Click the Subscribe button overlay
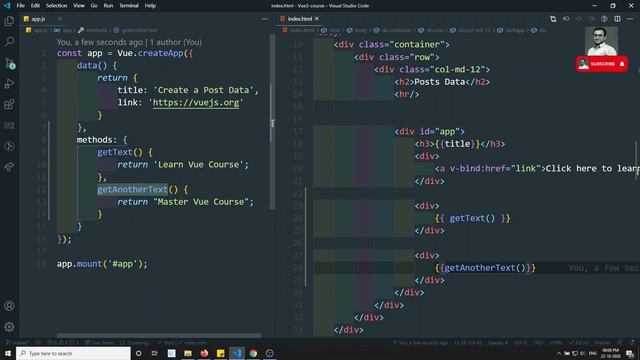640x360 pixels. click(x=602, y=64)
